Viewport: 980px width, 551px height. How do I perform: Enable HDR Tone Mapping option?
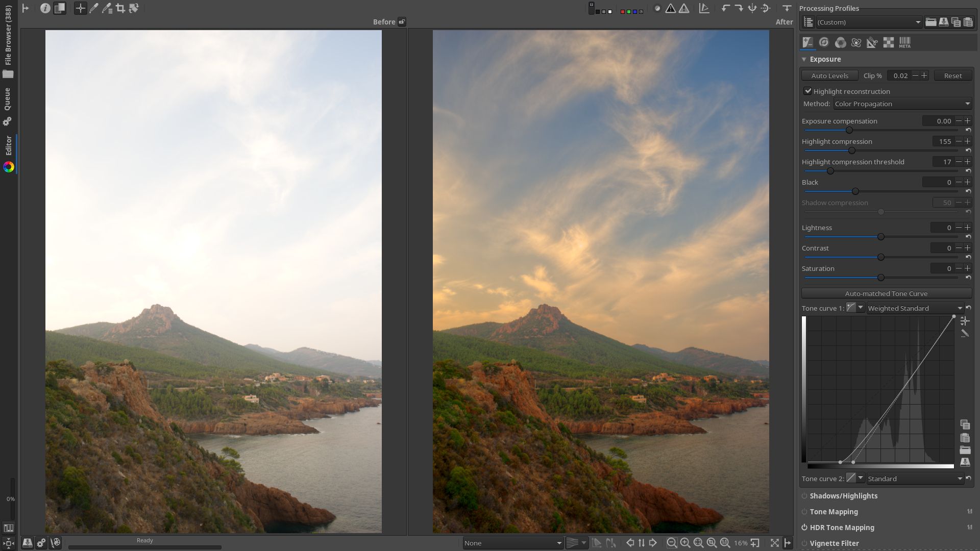[x=805, y=528]
